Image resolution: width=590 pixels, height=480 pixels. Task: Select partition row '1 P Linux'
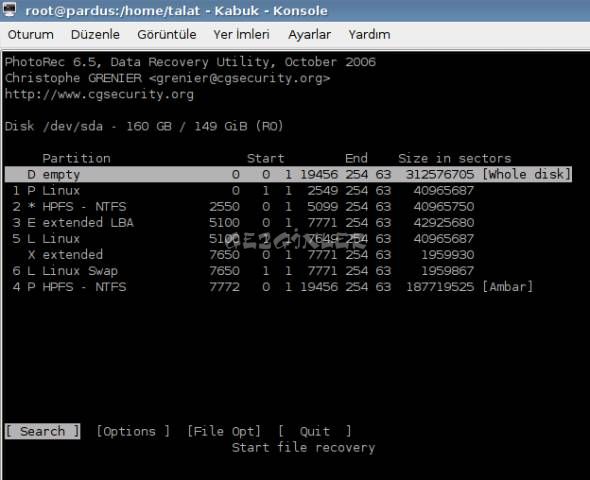(x=243, y=191)
